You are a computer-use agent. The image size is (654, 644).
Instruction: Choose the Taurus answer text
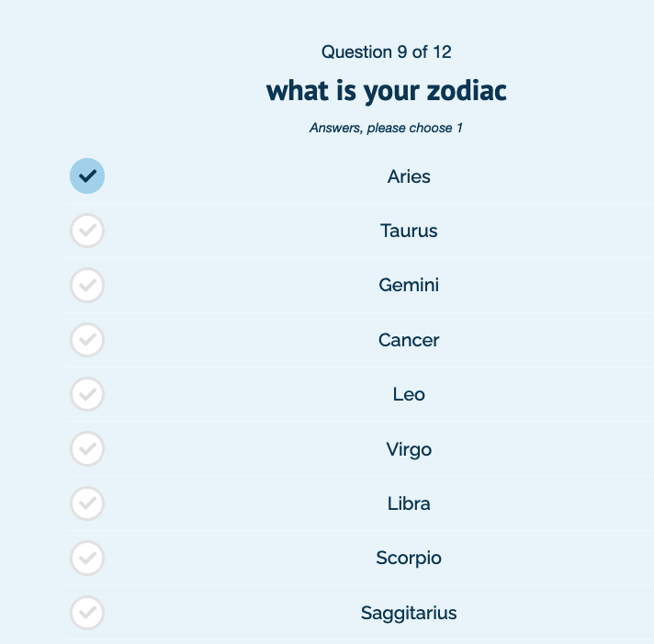409,231
